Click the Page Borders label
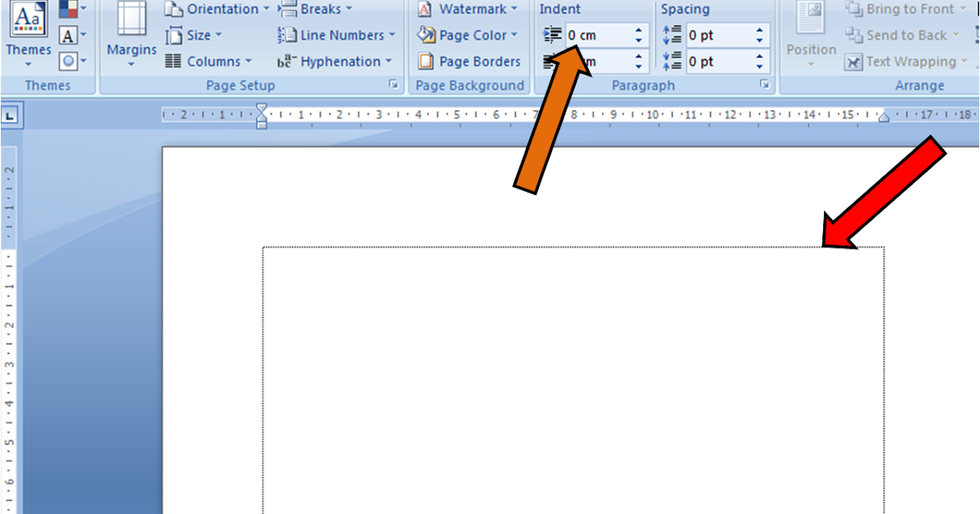This screenshot has height=514, width=980. click(x=479, y=62)
